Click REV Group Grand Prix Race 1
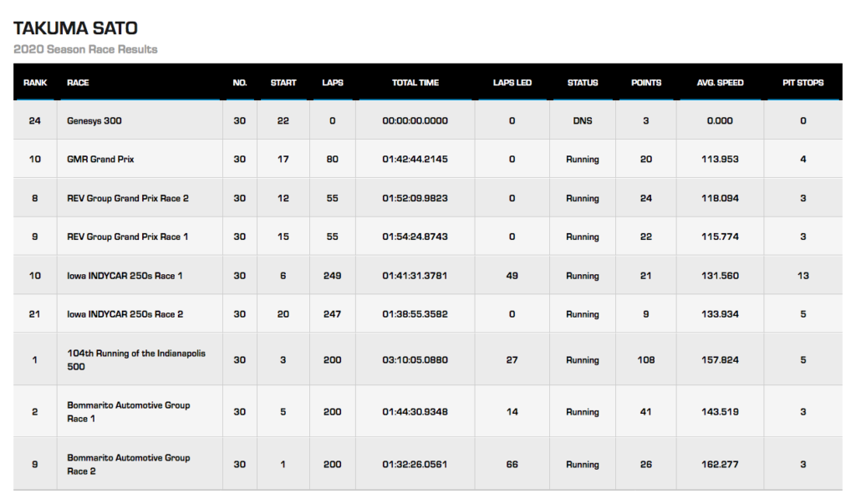Viewport: 856px width, 504px height. click(x=127, y=237)
